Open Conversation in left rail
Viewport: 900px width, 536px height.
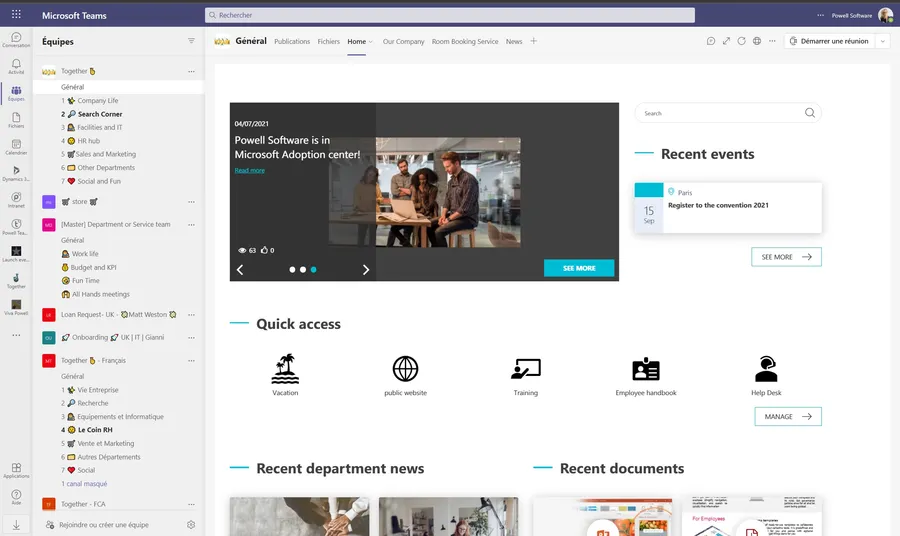[16, 40]
